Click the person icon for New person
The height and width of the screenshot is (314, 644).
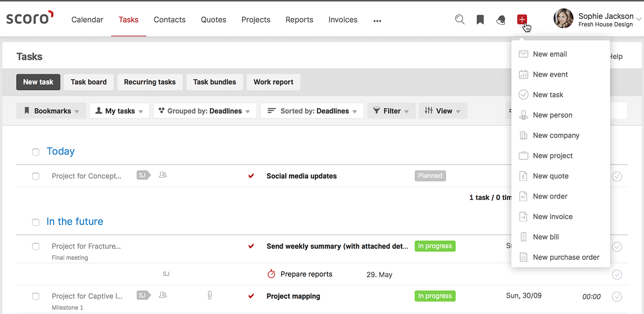point(523,115)
